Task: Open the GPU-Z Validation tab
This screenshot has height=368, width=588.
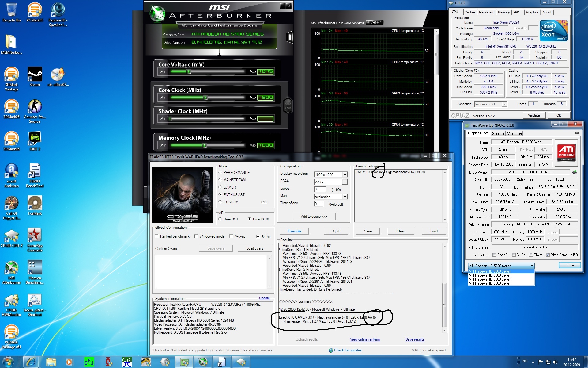Action: click(514, 134)
